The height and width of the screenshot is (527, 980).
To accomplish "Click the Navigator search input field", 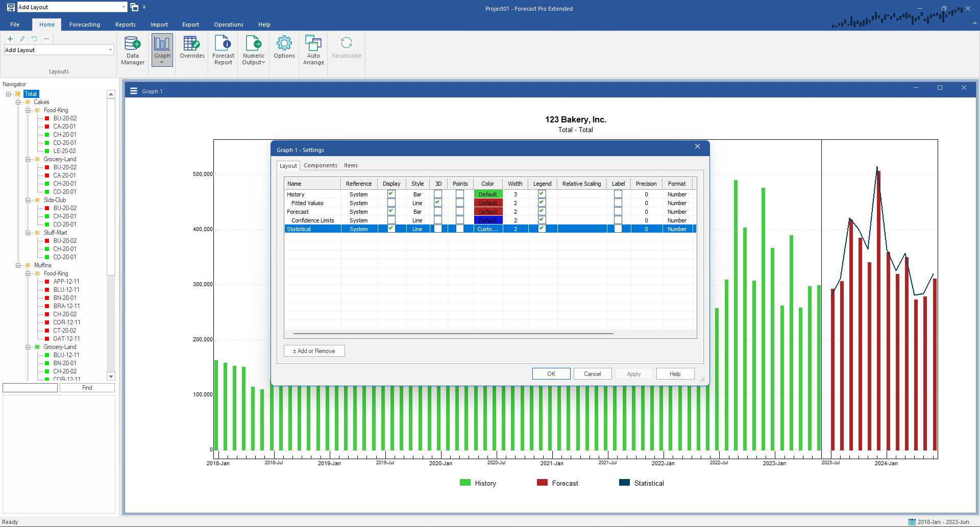I will click(x=30, y=388).
